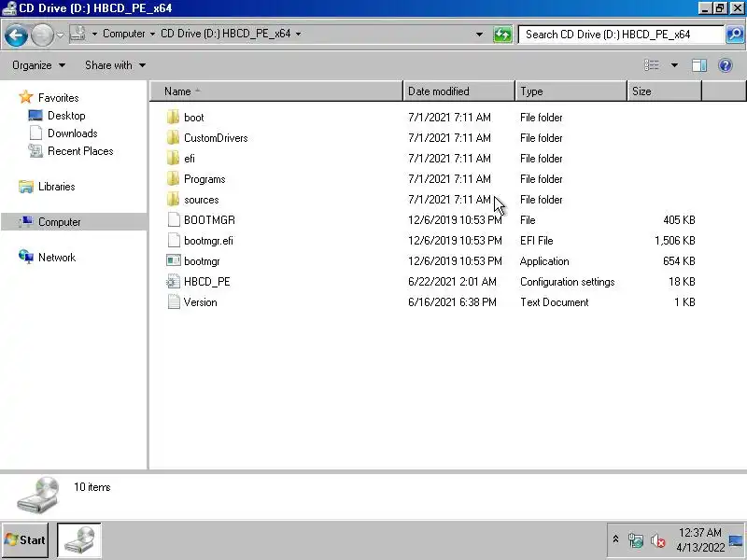Click the 'CustomDrivers' folder name

click(216, 138)
